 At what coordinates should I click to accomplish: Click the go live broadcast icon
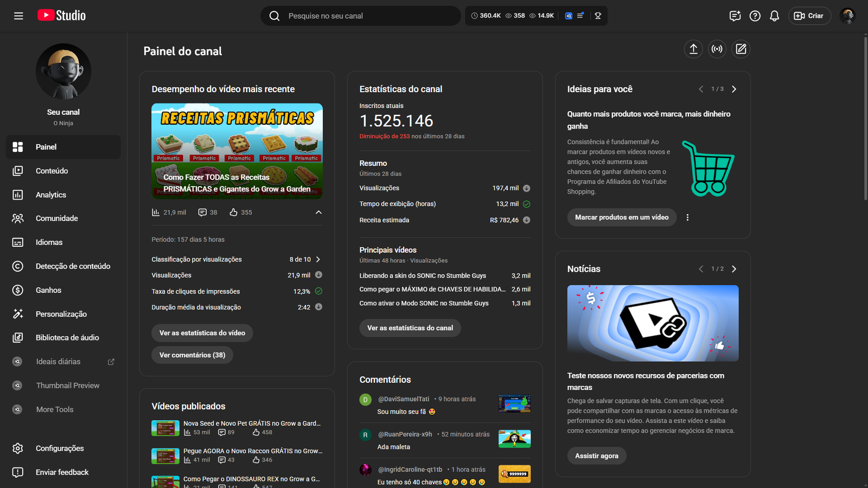[717, 49]
